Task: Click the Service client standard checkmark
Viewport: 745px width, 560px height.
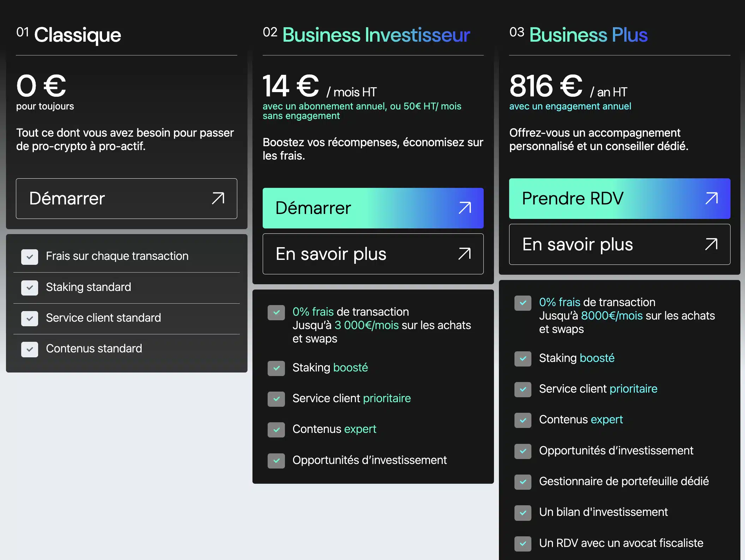Action: click(x=30, y=318)
